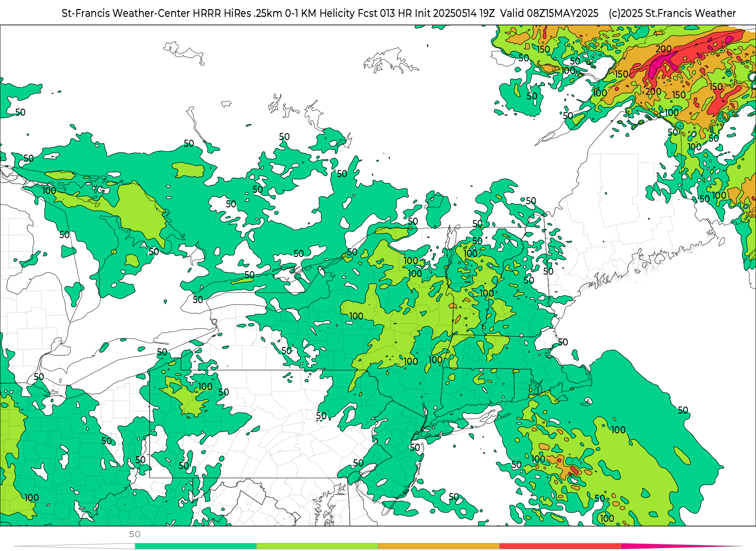This screenshot has width=756, height=551.
Task: Click the lime-green segment of the color bar
Action: click(x=317, y=546)
